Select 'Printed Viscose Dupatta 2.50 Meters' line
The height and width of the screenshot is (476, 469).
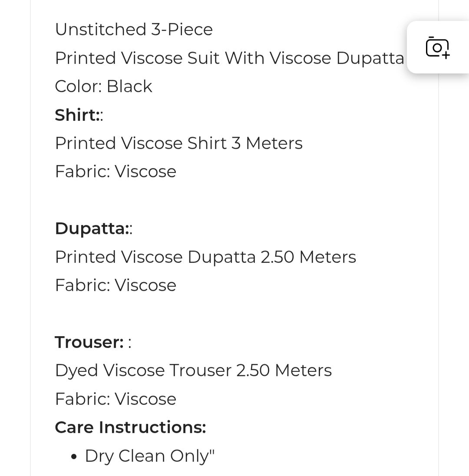tap(205, 257)
